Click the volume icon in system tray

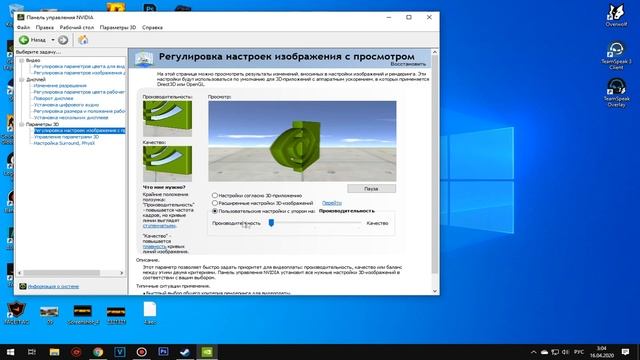point(565,352)
